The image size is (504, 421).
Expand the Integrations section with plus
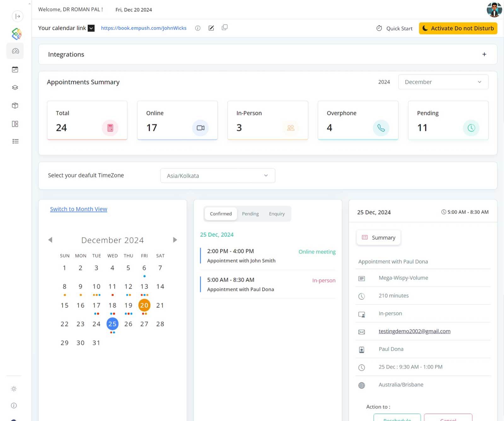click(x=484, y=54)
